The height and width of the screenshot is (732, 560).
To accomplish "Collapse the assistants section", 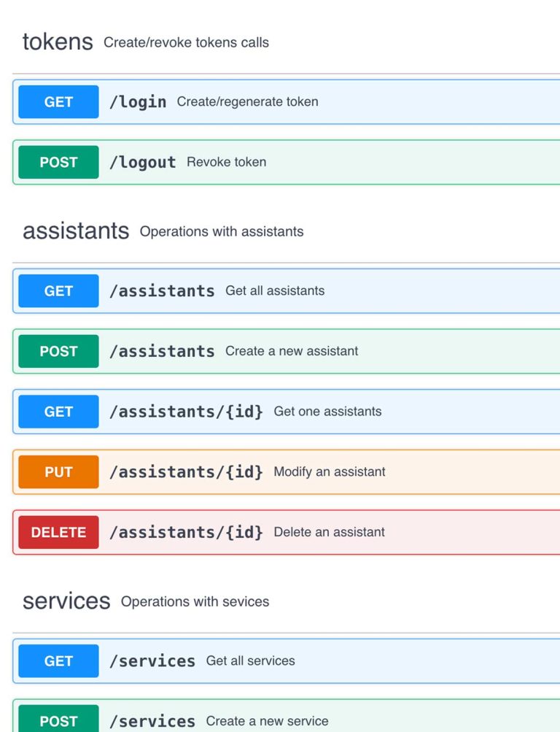I will (77, 230).
